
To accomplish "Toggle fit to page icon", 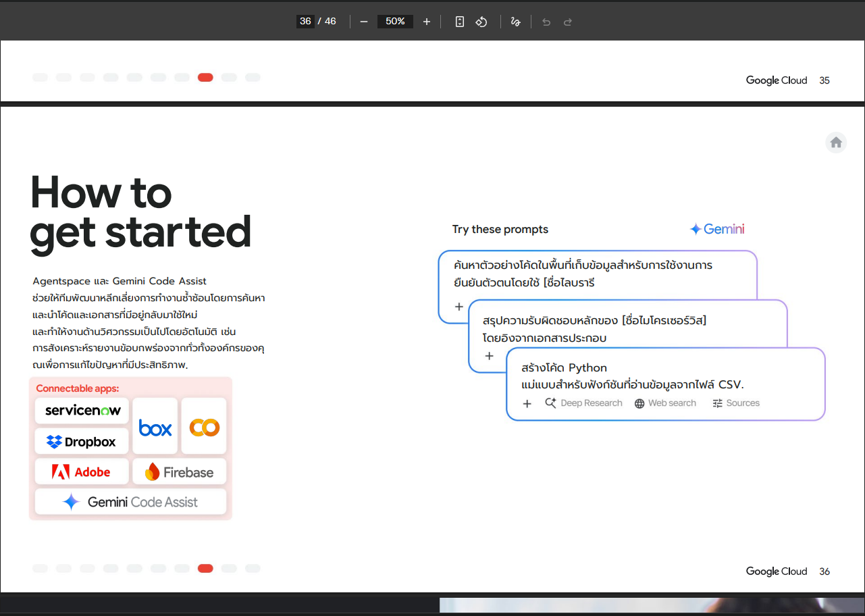I will [460, 22].
